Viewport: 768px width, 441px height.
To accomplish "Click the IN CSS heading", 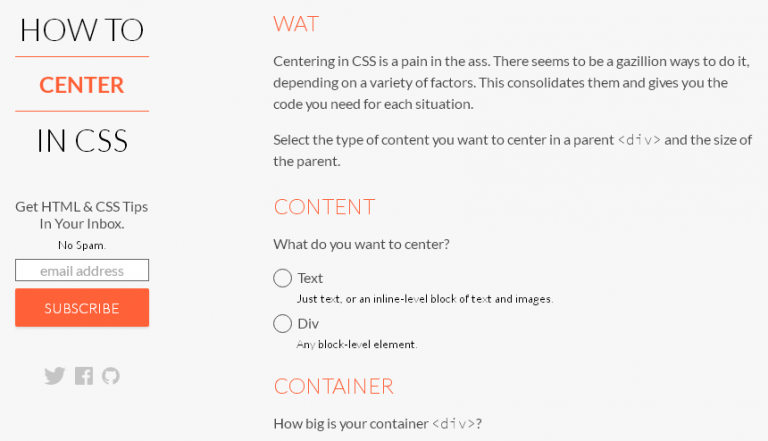I will (82, 141).
